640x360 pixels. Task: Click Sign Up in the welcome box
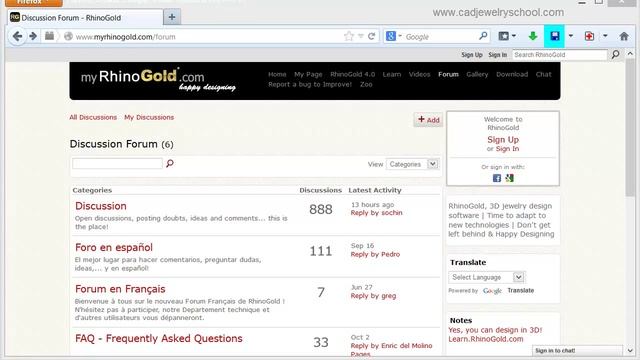[503, 140]
